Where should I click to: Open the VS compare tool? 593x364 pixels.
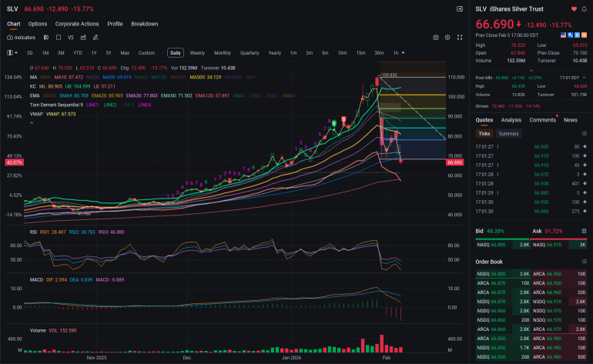[x=70, y=38]
